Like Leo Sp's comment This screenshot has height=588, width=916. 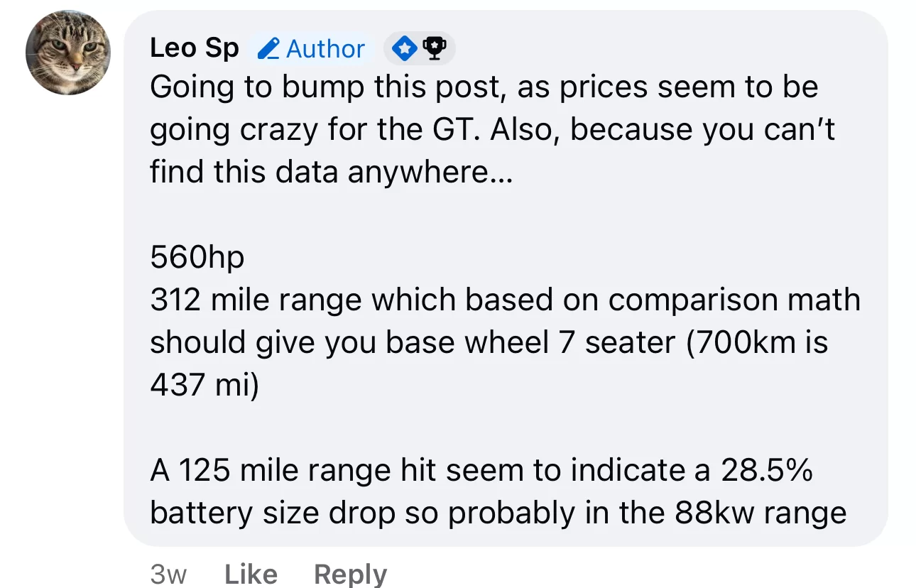(251, 574)
